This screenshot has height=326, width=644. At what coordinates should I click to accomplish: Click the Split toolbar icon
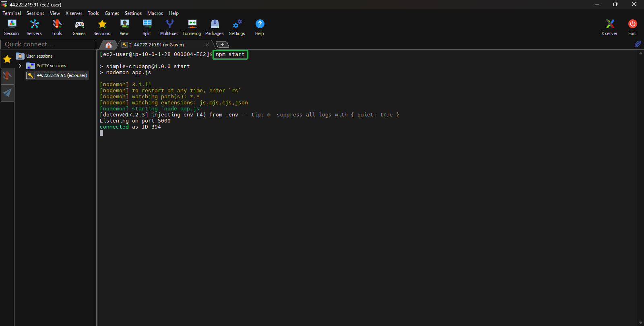pyautogui.click(x=147, y=27)
